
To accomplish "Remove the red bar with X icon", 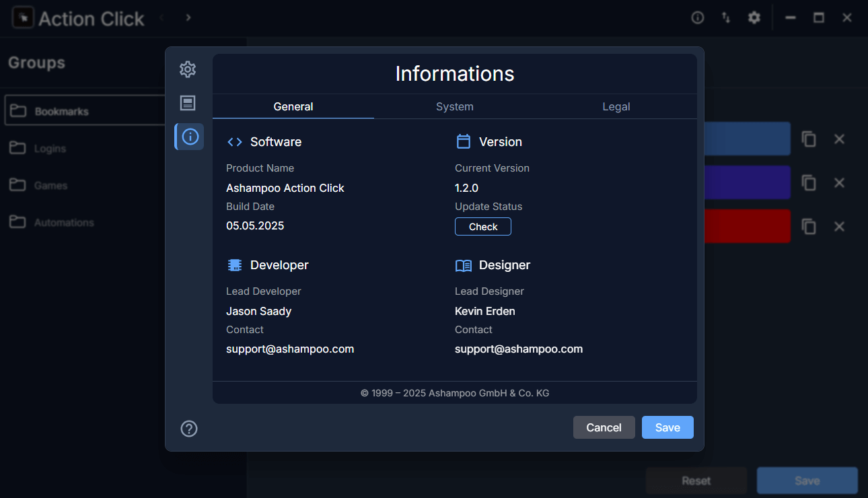I will coord(839,227).
